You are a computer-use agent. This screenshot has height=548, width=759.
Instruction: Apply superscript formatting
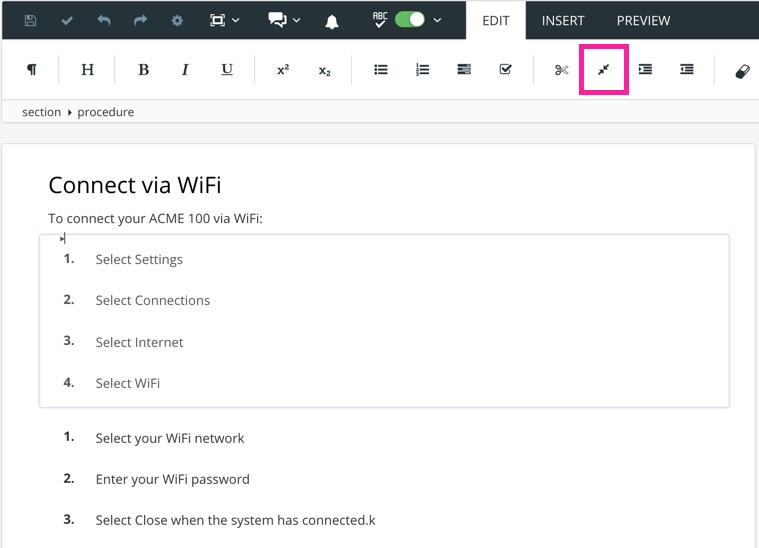click(283, 70)
